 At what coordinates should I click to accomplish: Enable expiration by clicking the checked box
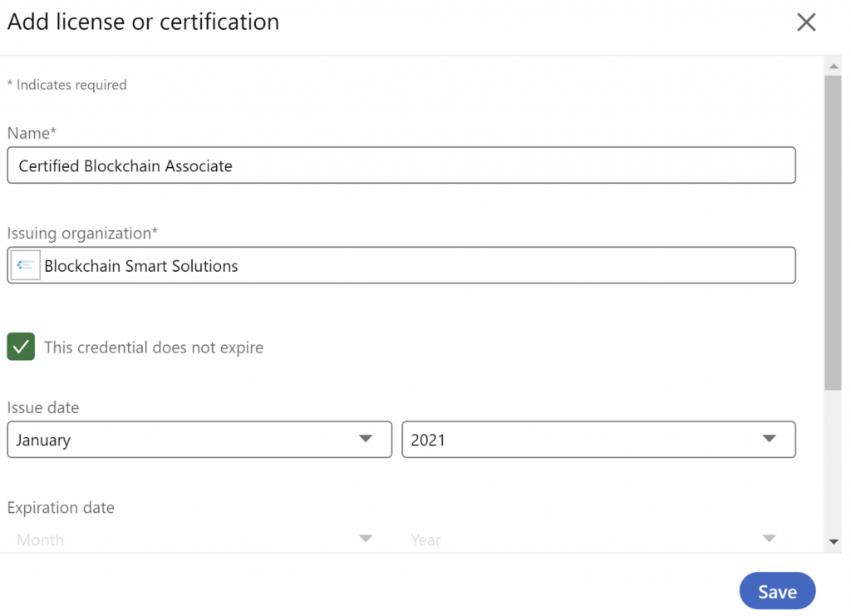click(x=21, y=346)
